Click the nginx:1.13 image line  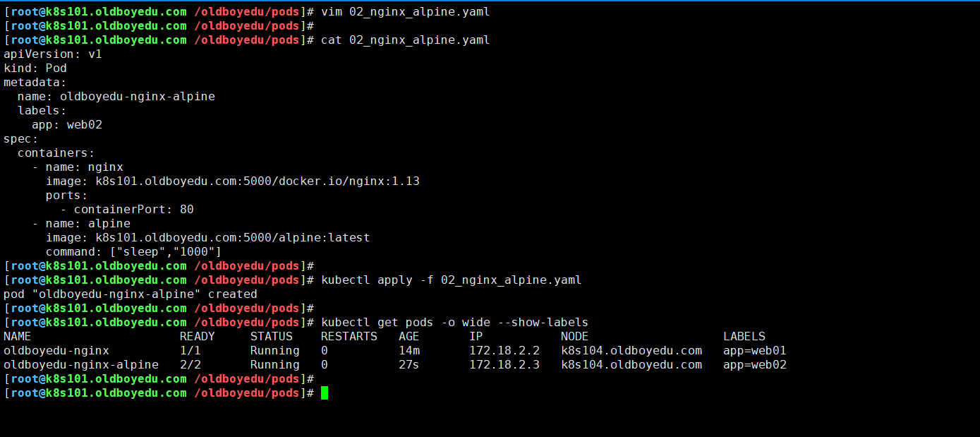233,181
